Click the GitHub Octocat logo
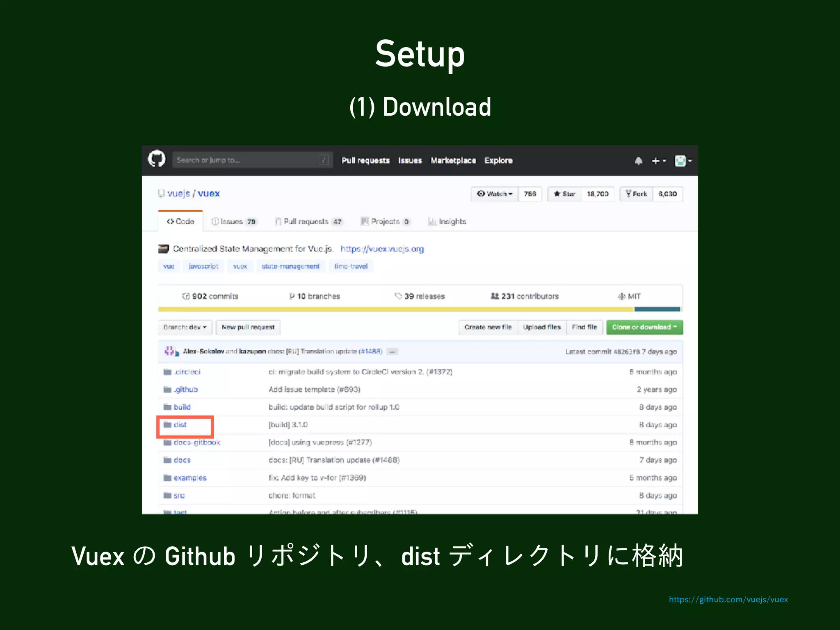The width and height of the screenshot is (840, 630). coord(156,159)
